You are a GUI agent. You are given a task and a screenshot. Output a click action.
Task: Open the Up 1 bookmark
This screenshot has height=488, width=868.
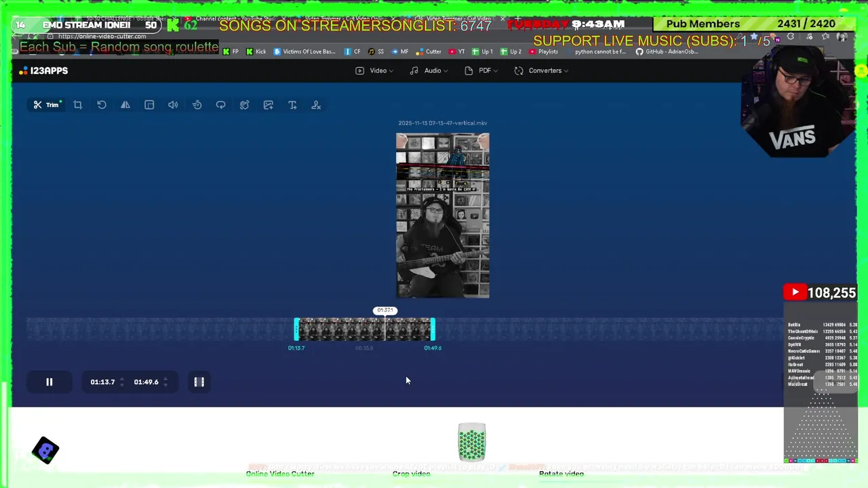pos(483,52)
